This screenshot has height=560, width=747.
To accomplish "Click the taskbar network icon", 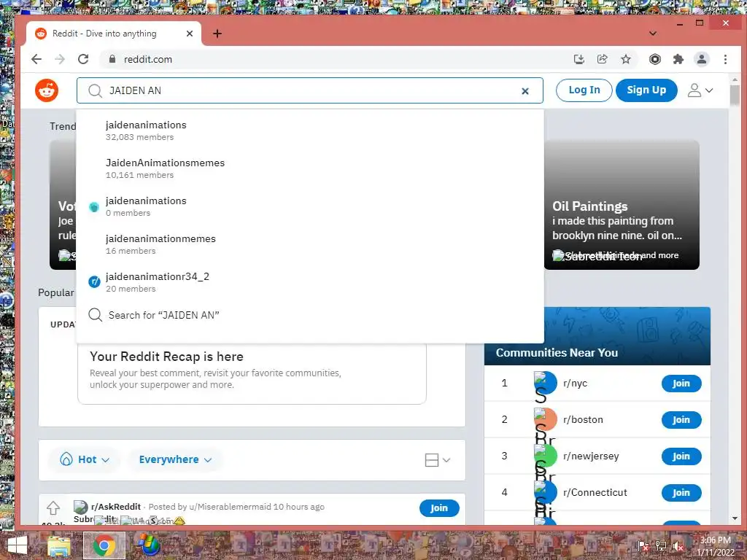I will [660, 546].
